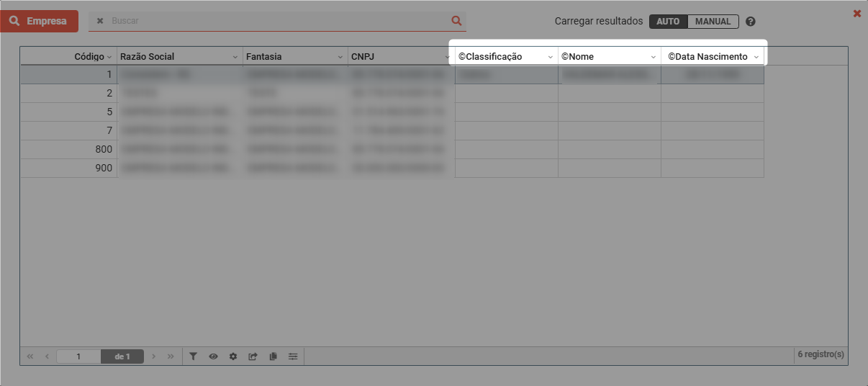This screenshot has width=868, height=386.
Task: Expand the Data Nascimento column dropdown arrow
Action: point(756,57)
